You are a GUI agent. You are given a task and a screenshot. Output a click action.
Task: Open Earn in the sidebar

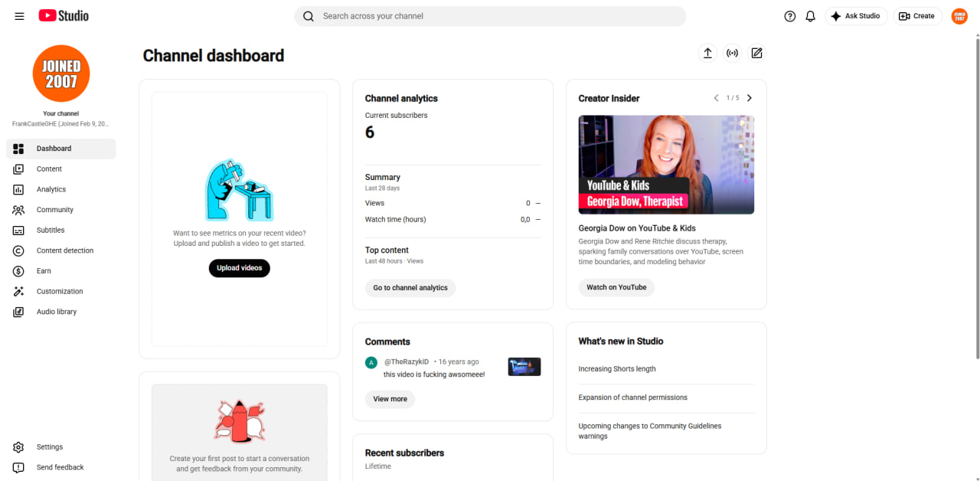(x=61, y=271)
